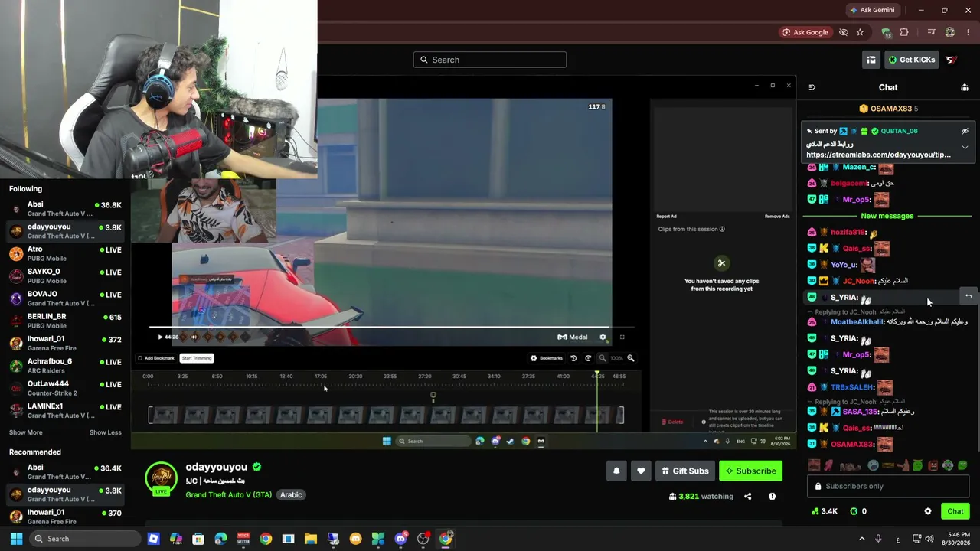Click the Subscribers only chat input

coord(888,486)
